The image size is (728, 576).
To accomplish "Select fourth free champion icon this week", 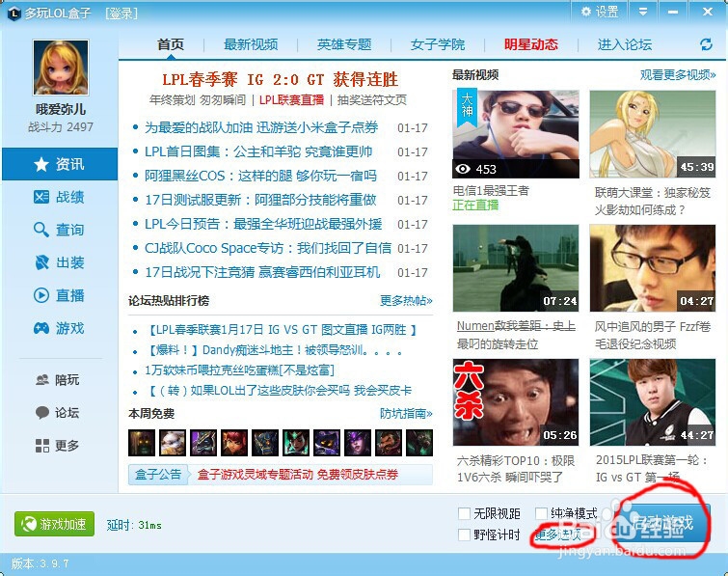I will coord(234,443).
